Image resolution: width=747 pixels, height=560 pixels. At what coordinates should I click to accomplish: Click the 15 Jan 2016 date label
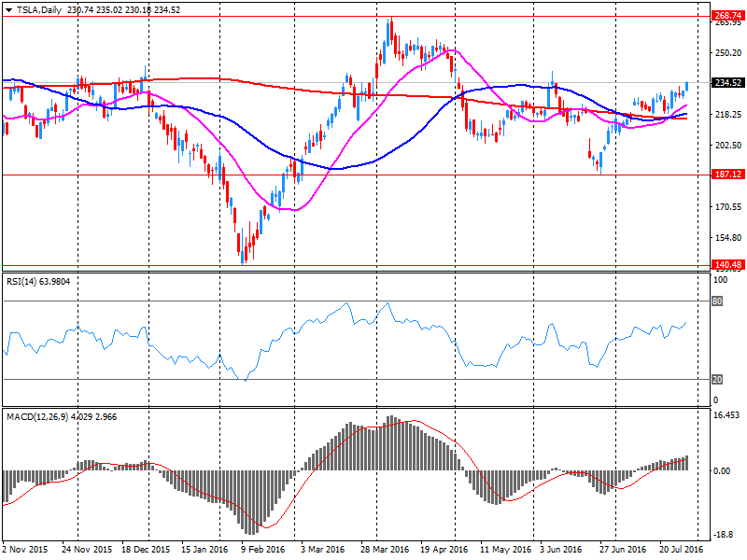pos(204,550)
